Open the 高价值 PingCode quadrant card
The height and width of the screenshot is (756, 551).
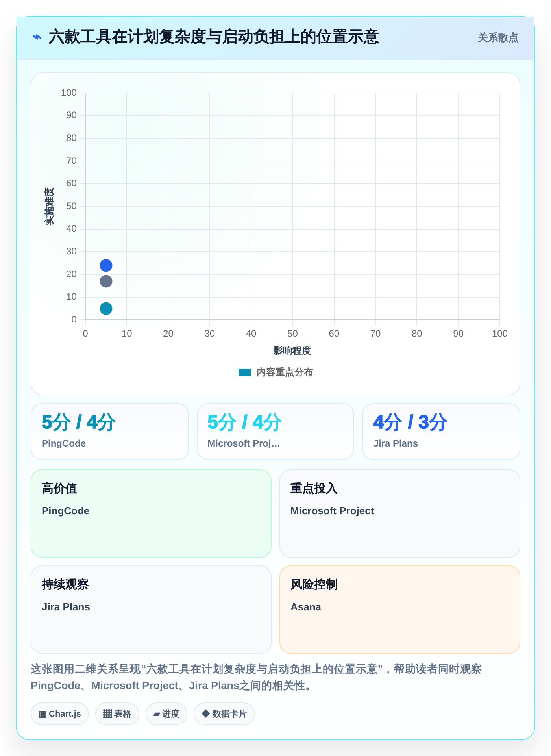(x=151, y=513)
